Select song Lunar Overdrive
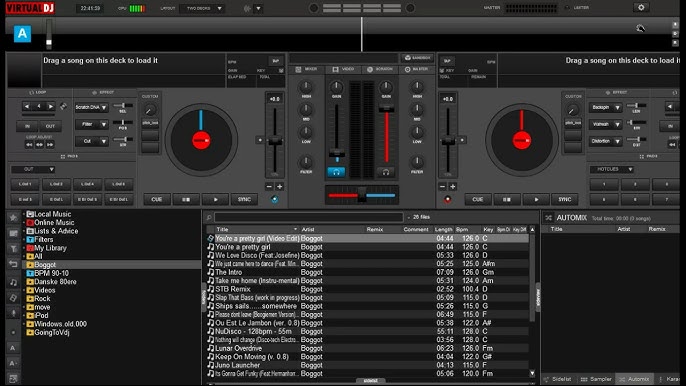Screen dimensions: 686x386 click(x=368, y=348)
